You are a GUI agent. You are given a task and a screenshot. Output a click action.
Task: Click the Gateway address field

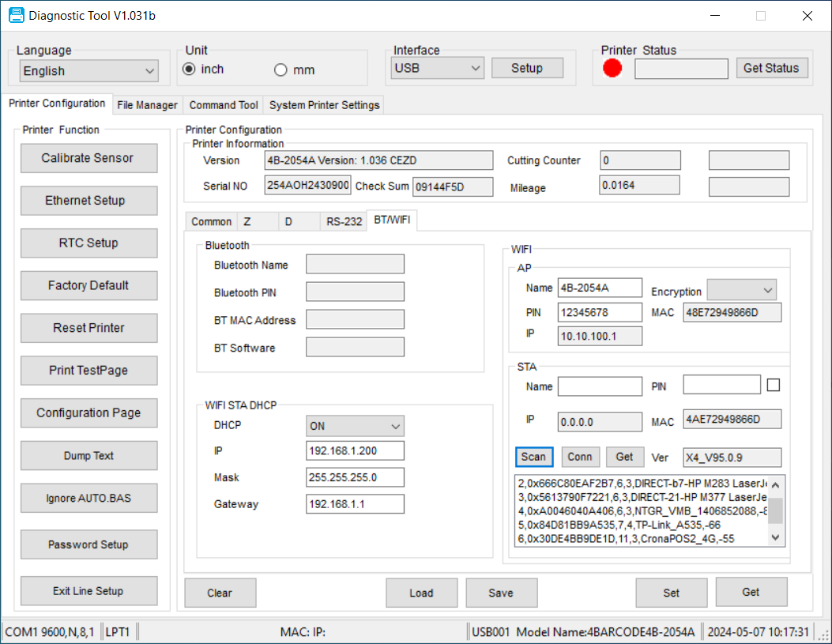coord(355,504)
